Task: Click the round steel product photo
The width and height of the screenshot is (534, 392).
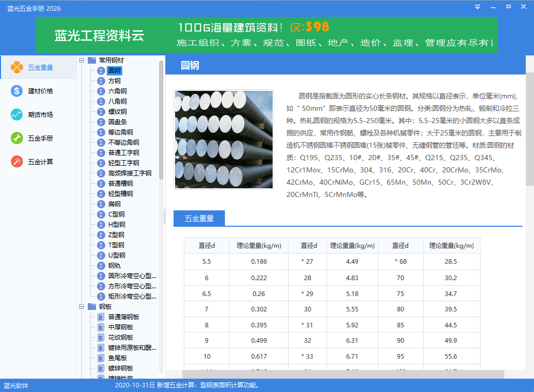Action: 224,140
